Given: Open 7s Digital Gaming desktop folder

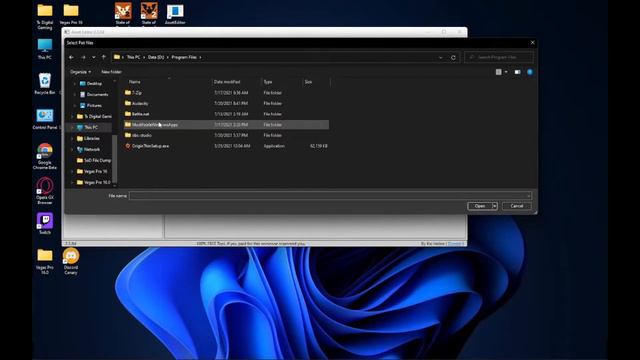Looking at the screenshot, I should pyautogui.click(x=45, y=16).
